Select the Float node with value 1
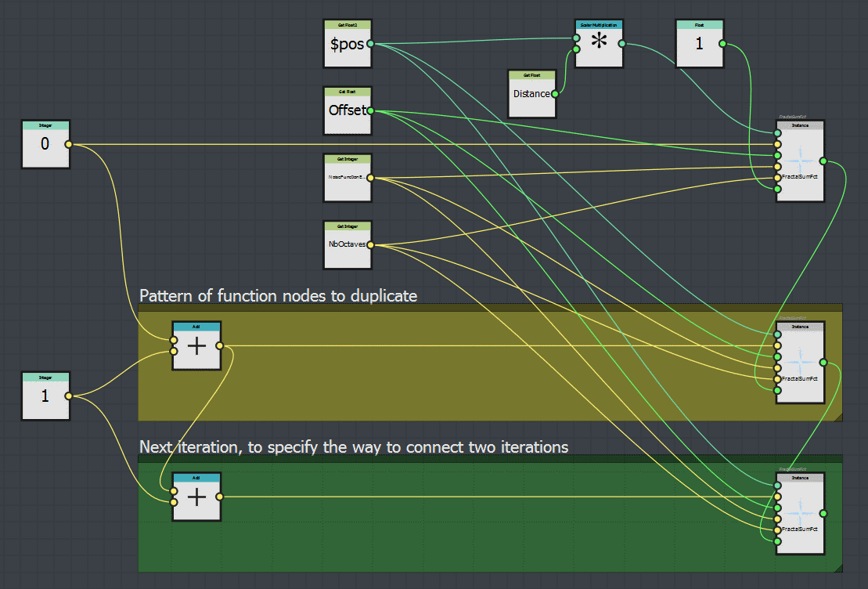Image resolution: width=868 pixels, height=589 pixels. click(699, 45)
